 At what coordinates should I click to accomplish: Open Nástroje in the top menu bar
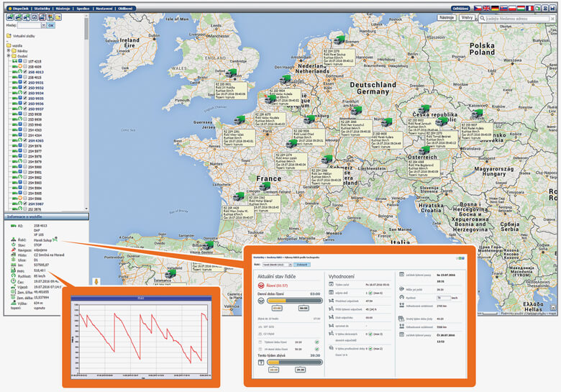[63, 8]
